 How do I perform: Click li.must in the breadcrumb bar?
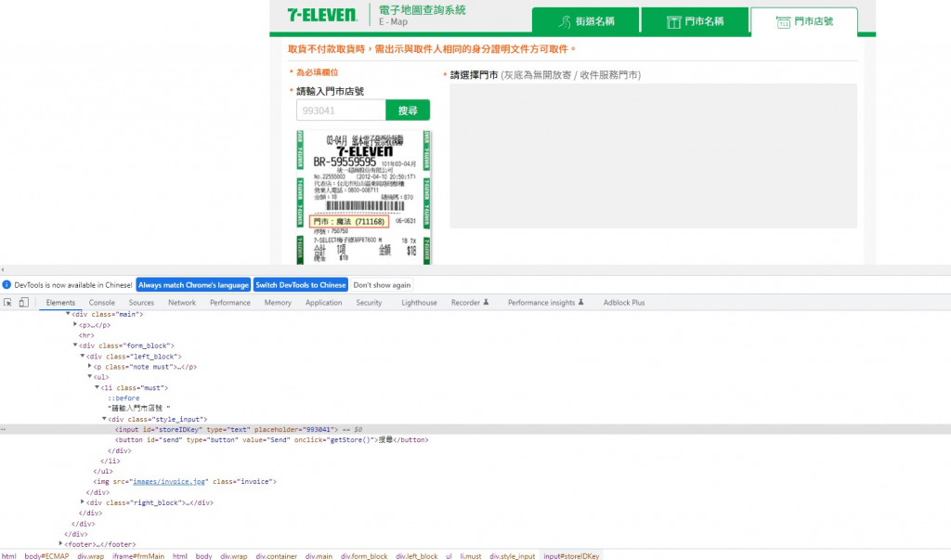point(471,555)
